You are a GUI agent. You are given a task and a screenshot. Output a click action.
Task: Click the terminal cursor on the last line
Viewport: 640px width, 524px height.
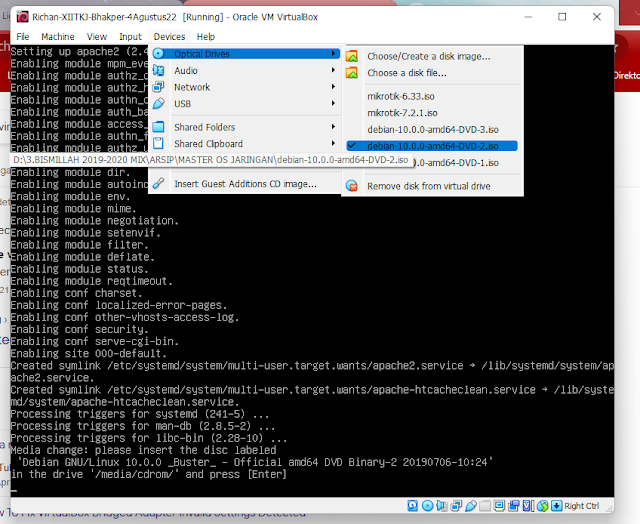[14, 490]
